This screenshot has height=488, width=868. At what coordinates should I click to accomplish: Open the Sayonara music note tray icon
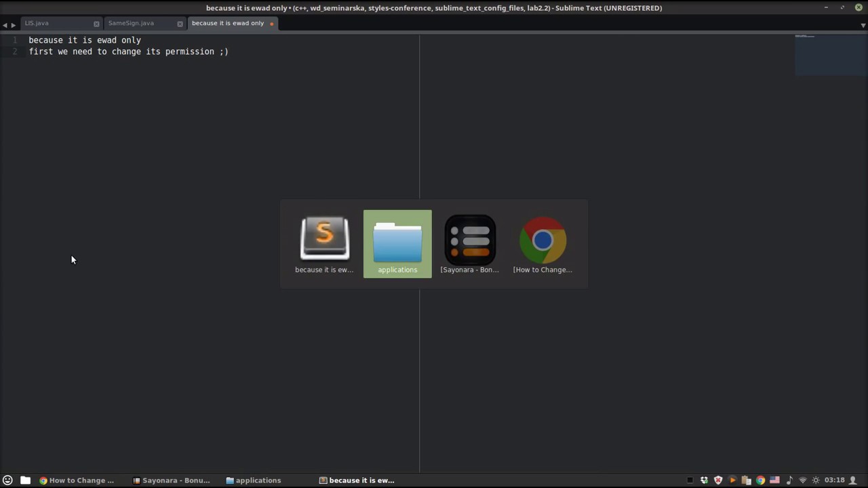coord(789,480)
